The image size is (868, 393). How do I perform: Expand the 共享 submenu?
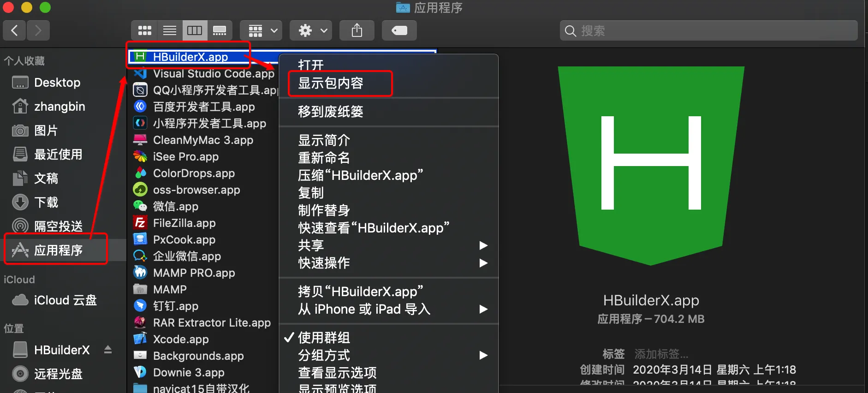[x=388, y=245]
